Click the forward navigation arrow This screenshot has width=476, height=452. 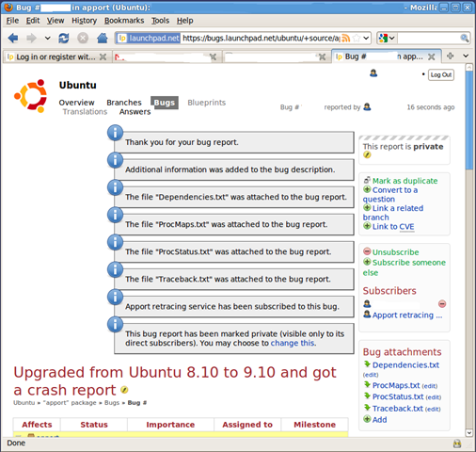31,39
